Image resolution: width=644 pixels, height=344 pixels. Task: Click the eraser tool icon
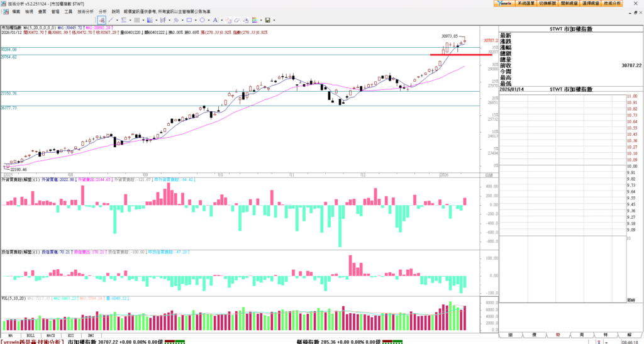coord(237,20)
